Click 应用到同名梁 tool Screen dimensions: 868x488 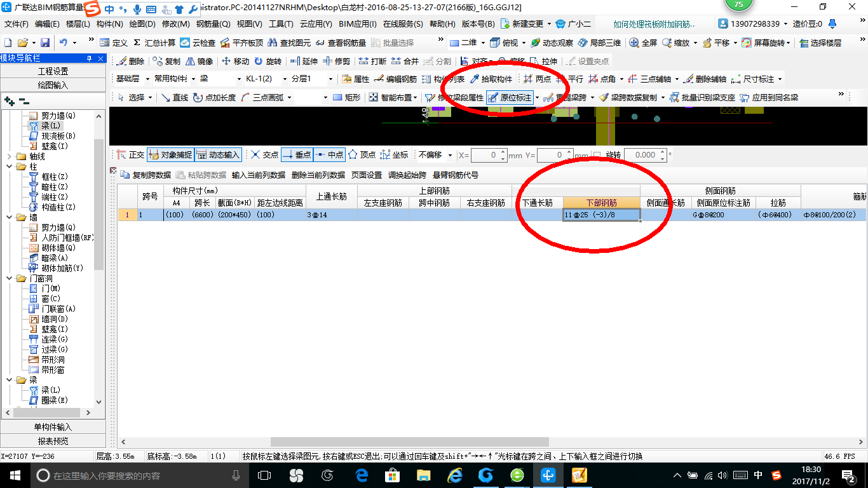click(768, 98)
